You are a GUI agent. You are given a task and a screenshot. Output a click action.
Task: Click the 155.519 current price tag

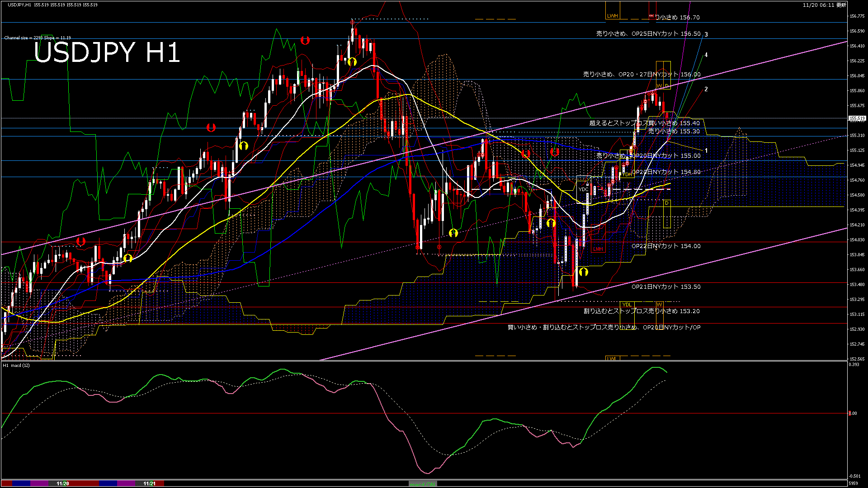[x=857, y=118]
